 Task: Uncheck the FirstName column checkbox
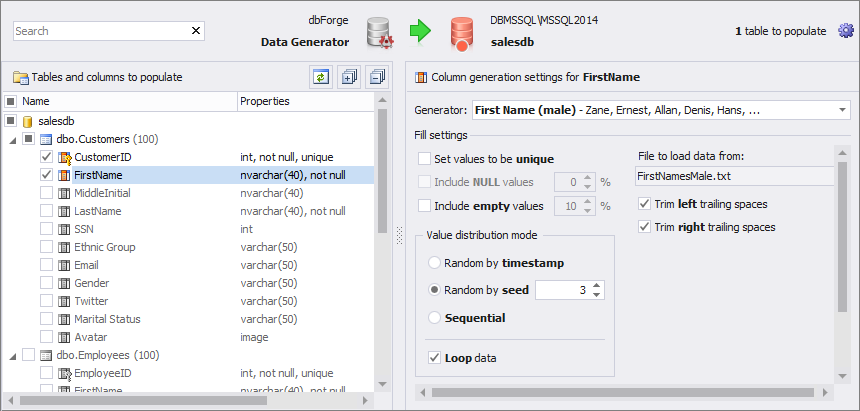point(47,176)
